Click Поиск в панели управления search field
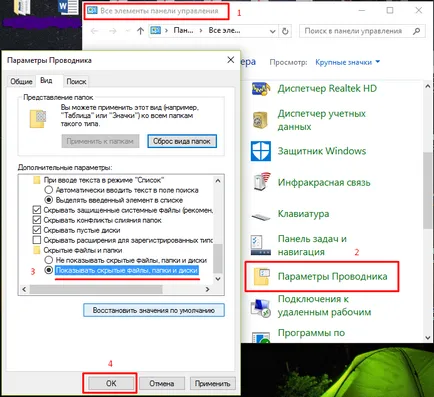 (362, 31)
